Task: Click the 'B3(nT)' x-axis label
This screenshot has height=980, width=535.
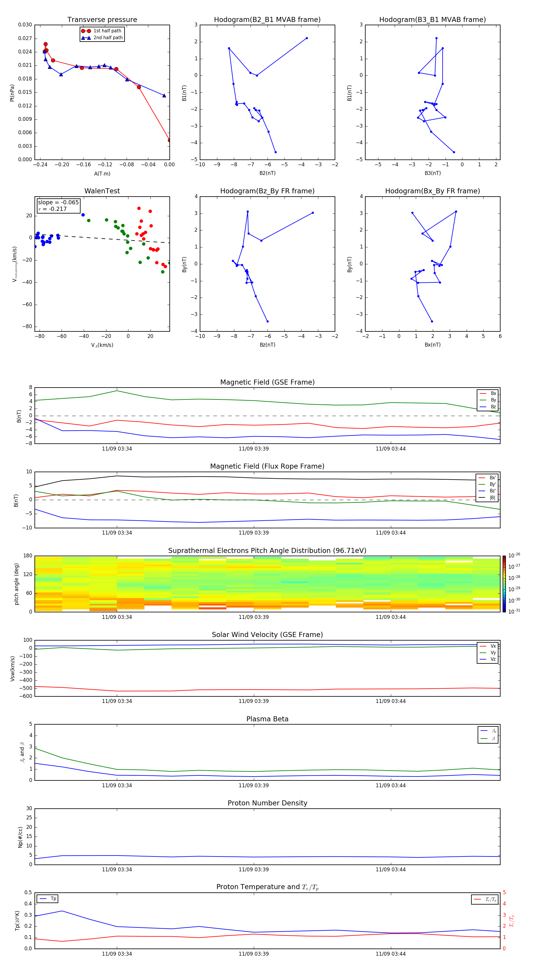Action: [x=432, y=173]
